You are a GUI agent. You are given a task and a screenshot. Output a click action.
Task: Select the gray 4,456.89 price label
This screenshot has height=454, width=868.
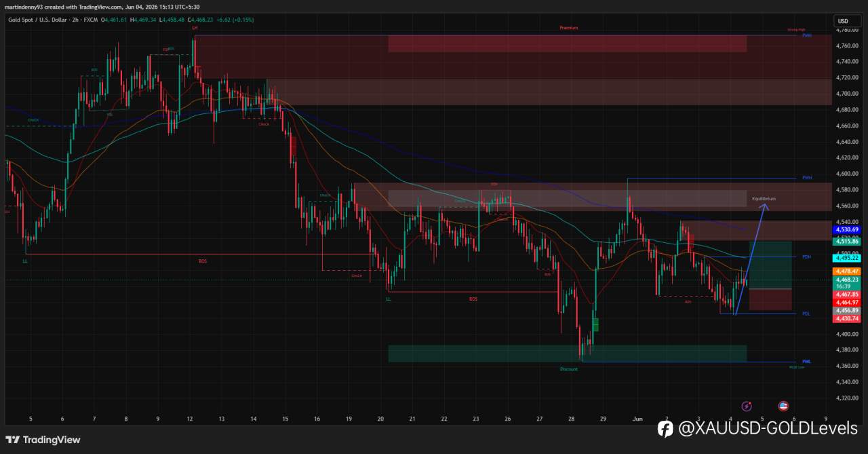[848, 310]
